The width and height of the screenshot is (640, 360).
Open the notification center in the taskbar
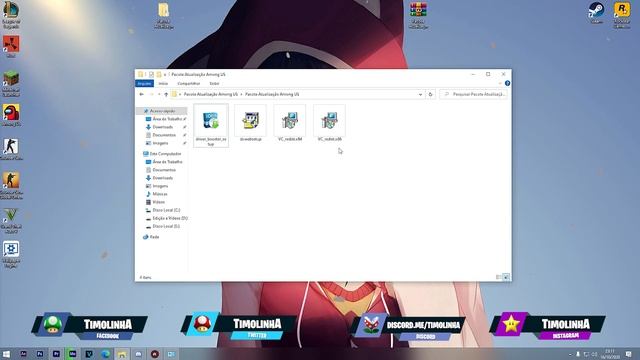tap(629, 354)
